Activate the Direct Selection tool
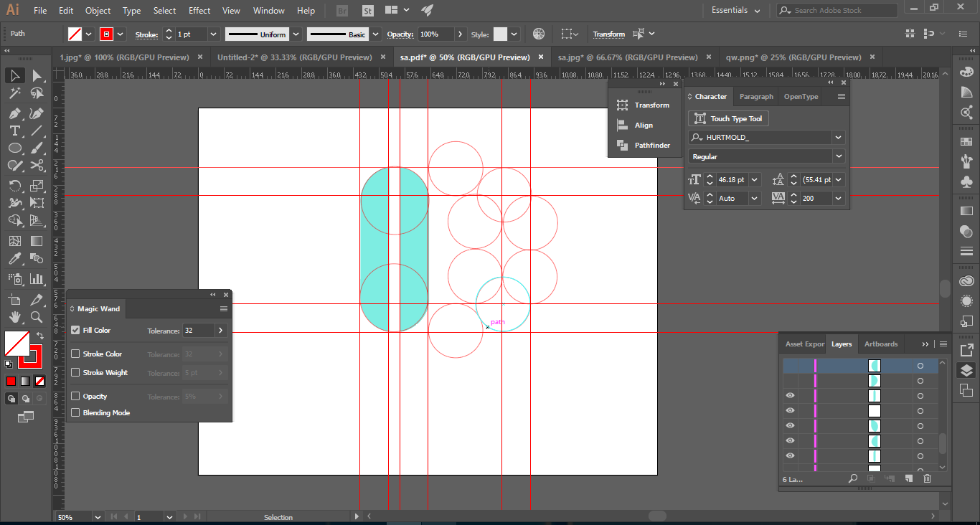The image size is (980, 525). click(x=37, y=76)
